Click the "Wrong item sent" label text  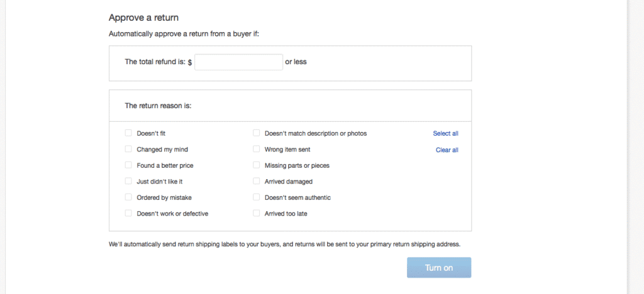click(x=287, y=150)
